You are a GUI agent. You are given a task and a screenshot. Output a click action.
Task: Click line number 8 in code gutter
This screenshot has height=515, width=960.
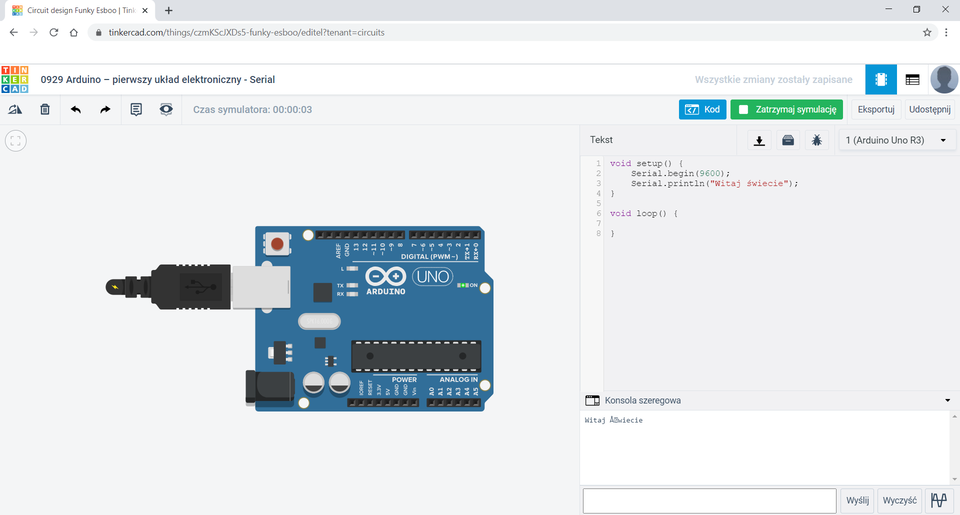599,233
